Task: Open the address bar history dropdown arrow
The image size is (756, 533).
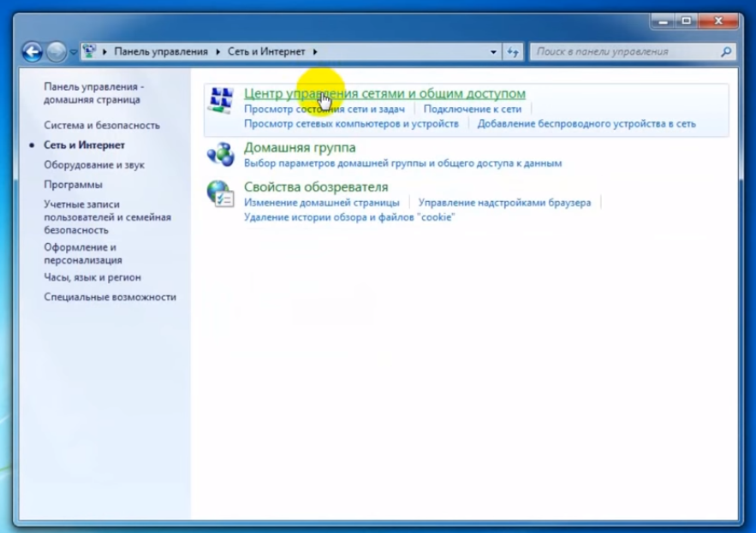Action: tap(493, 52)
